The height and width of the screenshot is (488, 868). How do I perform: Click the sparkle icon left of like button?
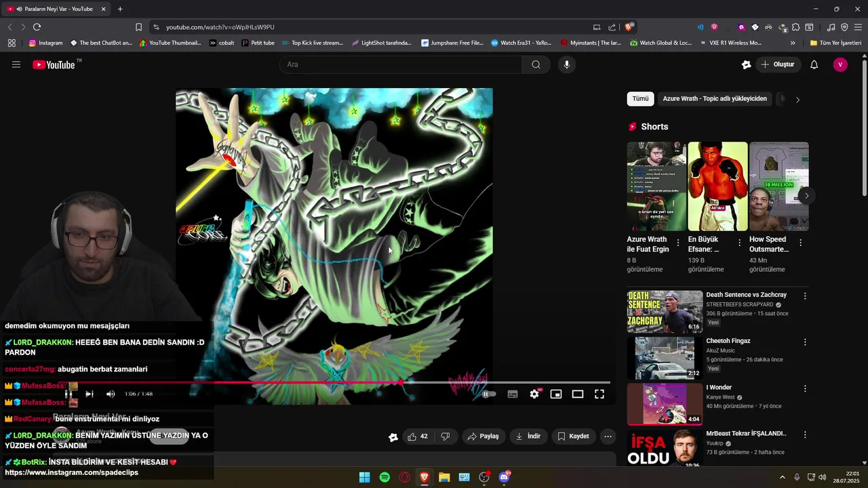393,437
